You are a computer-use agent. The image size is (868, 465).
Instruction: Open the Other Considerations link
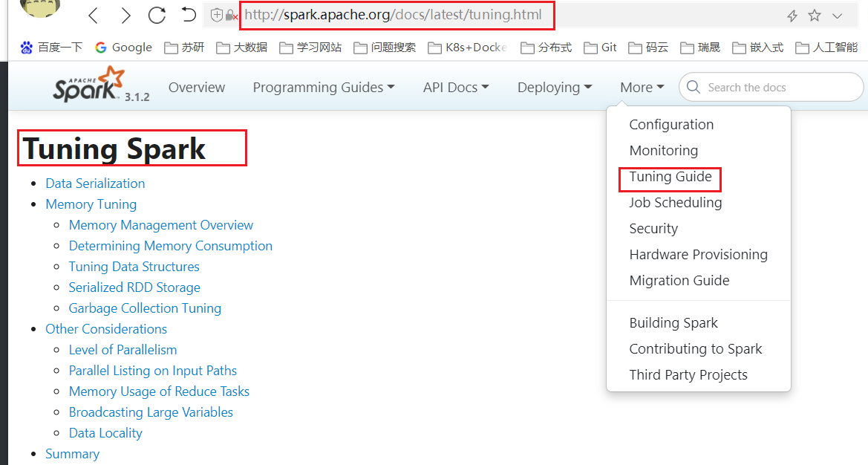click(x=106, y=329)
